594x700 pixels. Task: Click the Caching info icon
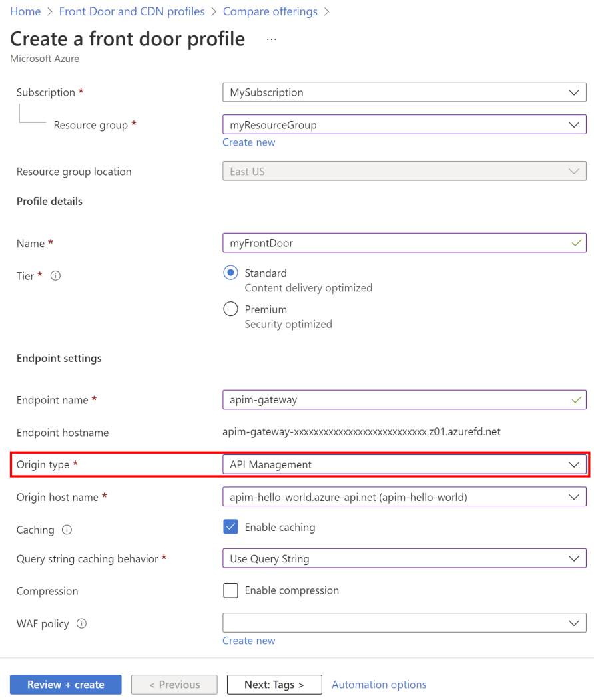(x=67, y=530)
